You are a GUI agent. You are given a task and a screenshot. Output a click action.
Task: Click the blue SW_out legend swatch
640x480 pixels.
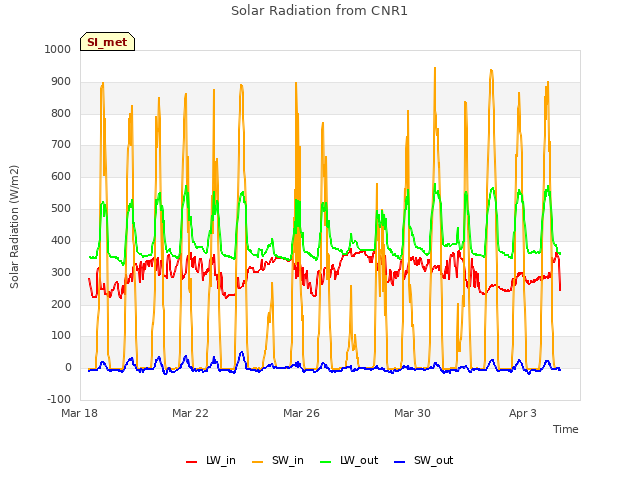coord(400,462)
